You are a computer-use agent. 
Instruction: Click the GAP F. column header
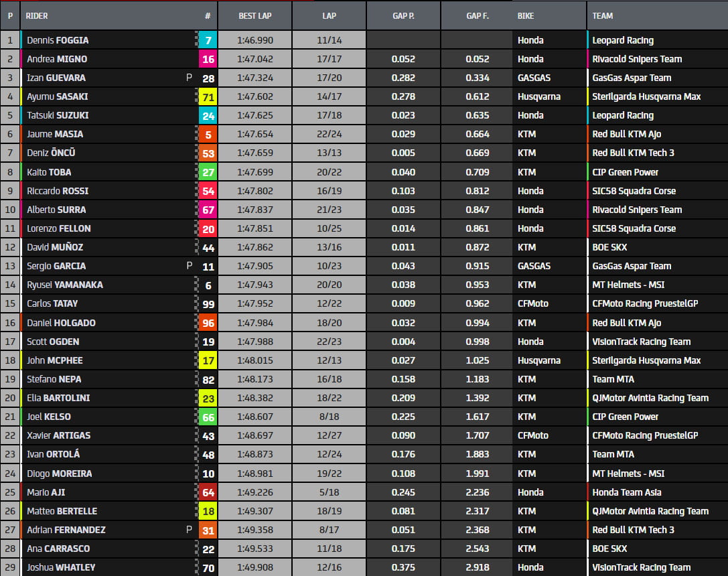477,15
